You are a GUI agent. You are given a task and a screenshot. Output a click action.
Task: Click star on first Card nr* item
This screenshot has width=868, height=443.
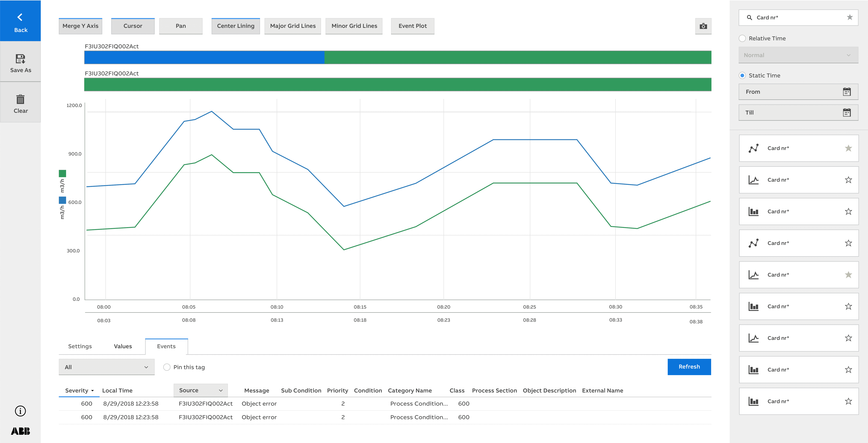[848, 148]
